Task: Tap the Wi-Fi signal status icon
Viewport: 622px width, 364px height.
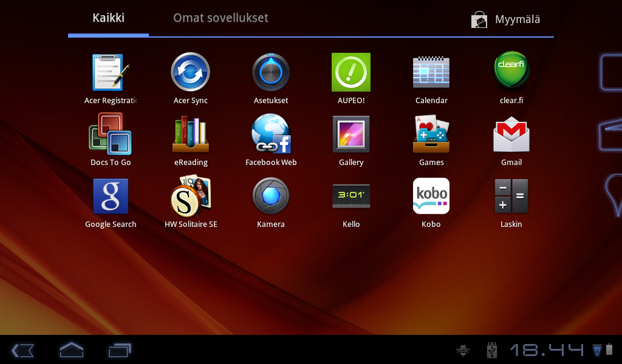Action: coord(597,349)
